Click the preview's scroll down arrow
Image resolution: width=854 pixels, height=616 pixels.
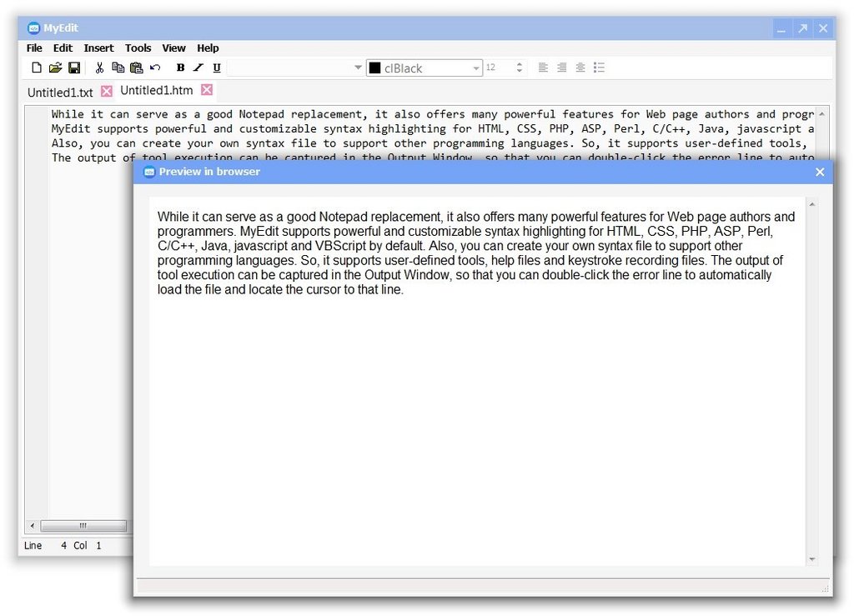tap(812, 558)
